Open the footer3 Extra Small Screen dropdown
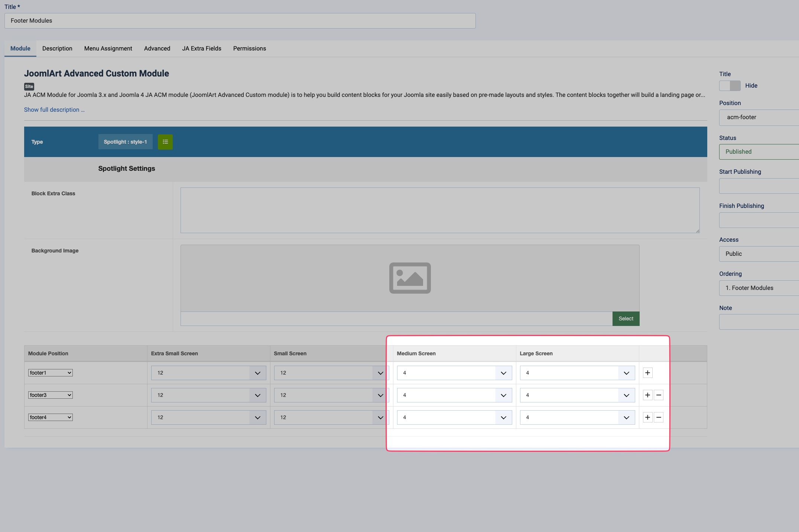Screen dimensions: 799x532 208,395
